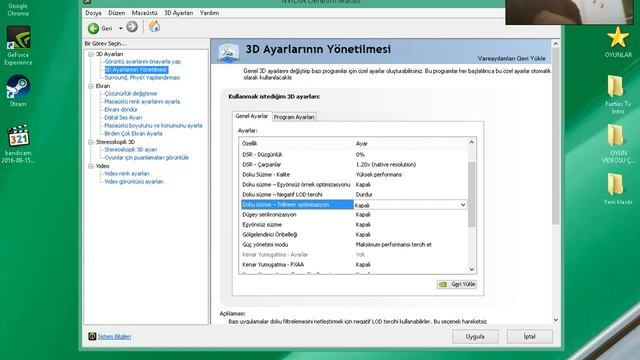Open the bandicam video file icon
This screenshot has width=640, height=360.
tap(18, 144)
